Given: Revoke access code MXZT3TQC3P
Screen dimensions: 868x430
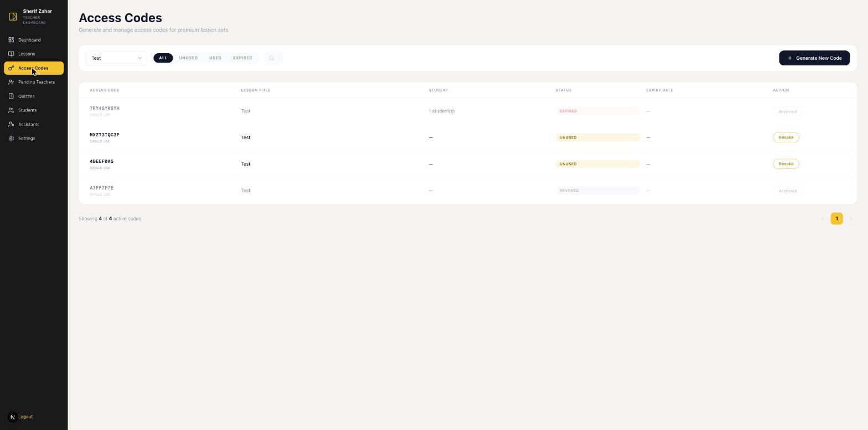Looking at the screenshot, I should coord(786,137).
